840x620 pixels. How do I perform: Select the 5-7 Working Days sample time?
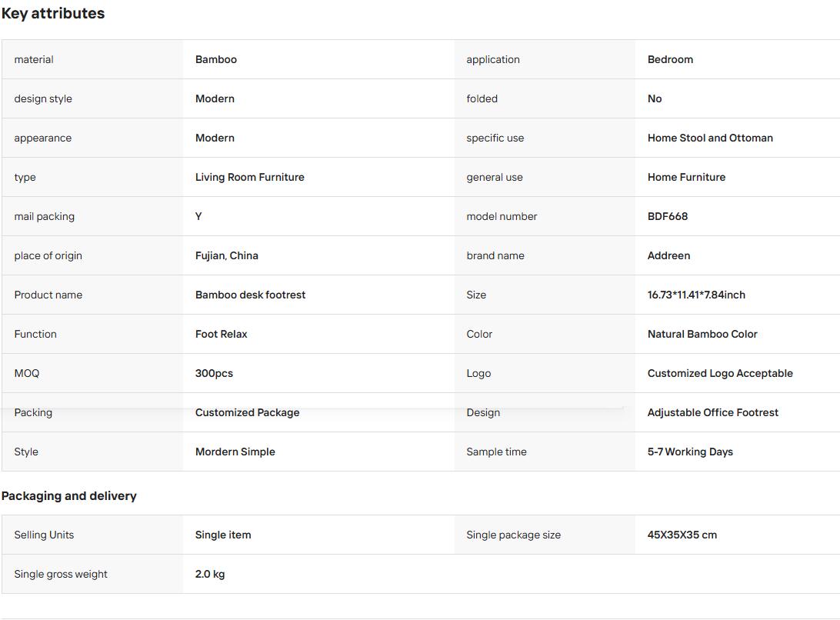pyautogui.click(x=690, y=452)
